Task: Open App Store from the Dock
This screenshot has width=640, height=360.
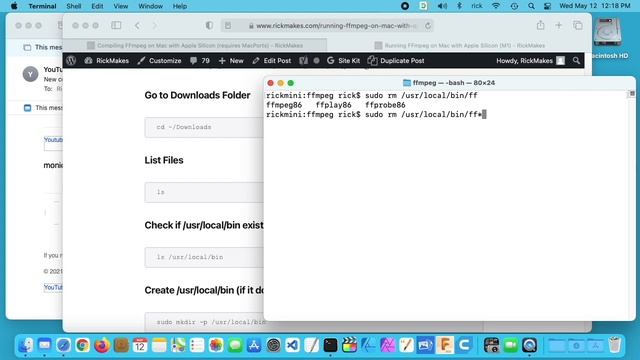Action: pos(254,345)
